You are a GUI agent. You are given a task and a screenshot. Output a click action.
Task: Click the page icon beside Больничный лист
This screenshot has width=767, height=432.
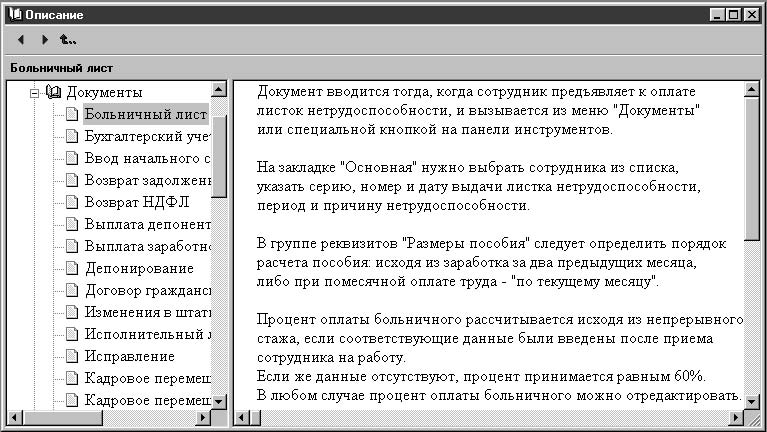point(72,114)
